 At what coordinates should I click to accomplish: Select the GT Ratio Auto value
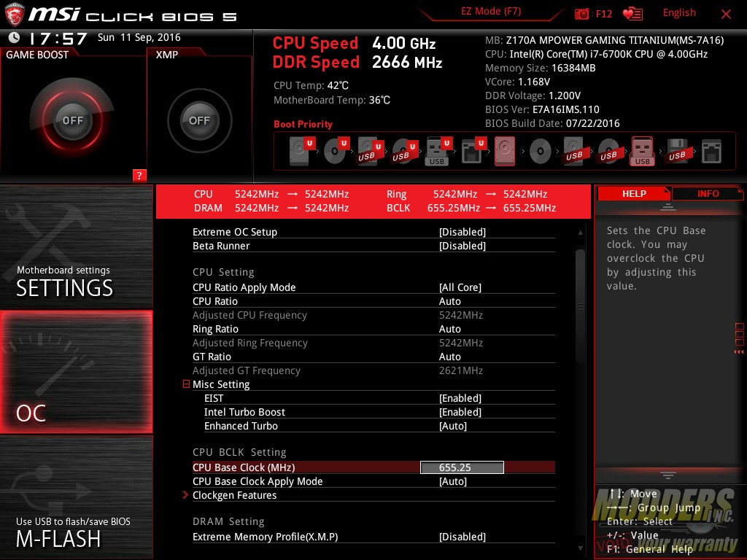pyautogui.click(x=449, y=357)
